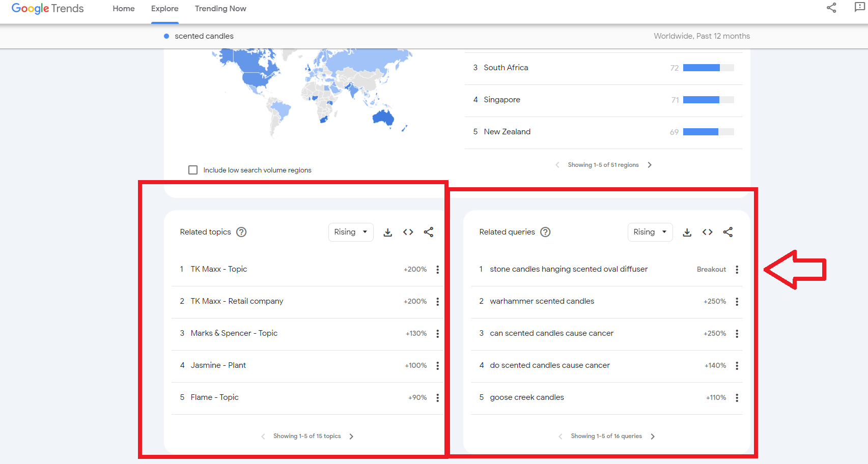Download Related topics CSV
Viewport: 868px width, 464px height.
388,232
